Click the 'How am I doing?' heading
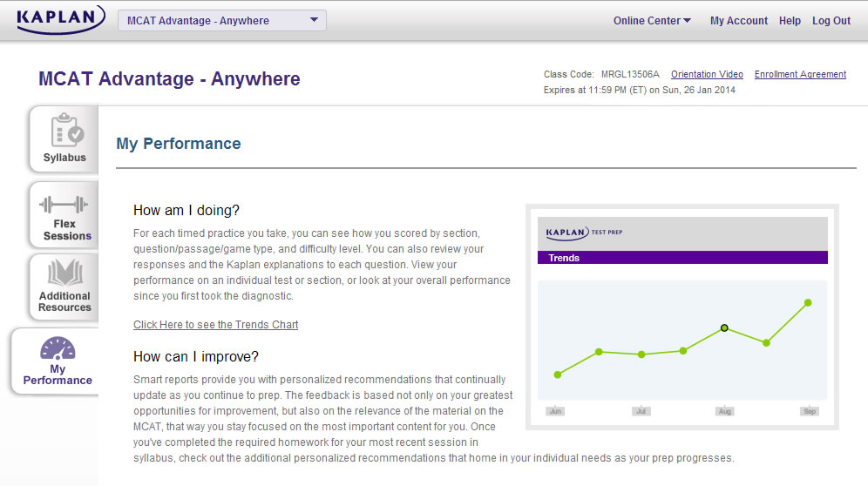Screen dimensions: 868x486 point(186,211)
